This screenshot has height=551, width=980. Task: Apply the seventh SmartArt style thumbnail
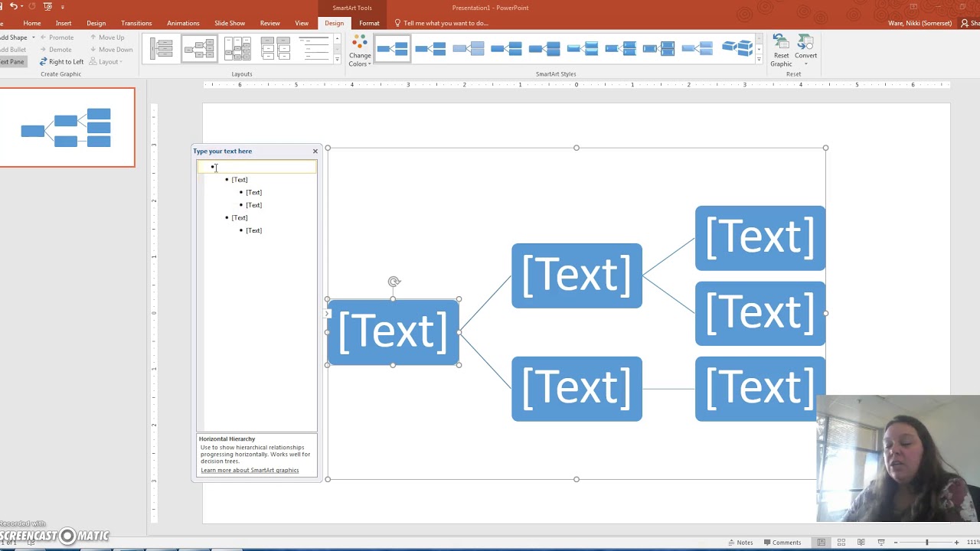point(622,49)
